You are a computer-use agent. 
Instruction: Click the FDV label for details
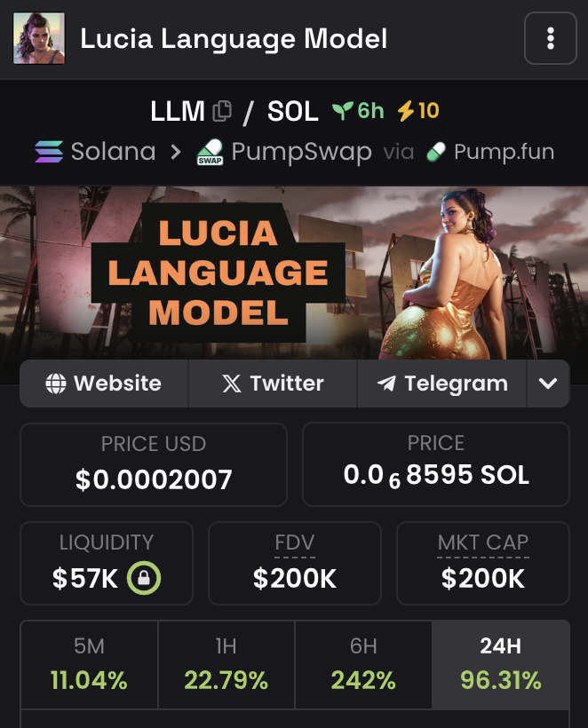pyautogui.click(x=295, y=542)
